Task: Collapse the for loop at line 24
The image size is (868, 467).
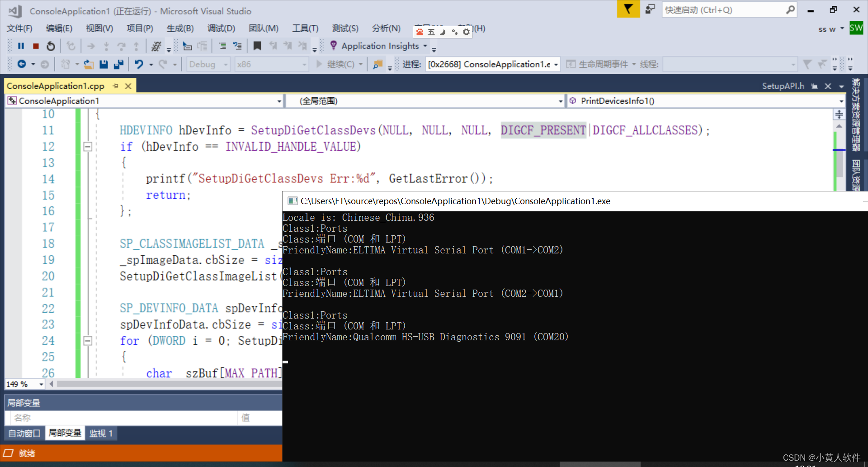Action: tap(88, 341)
